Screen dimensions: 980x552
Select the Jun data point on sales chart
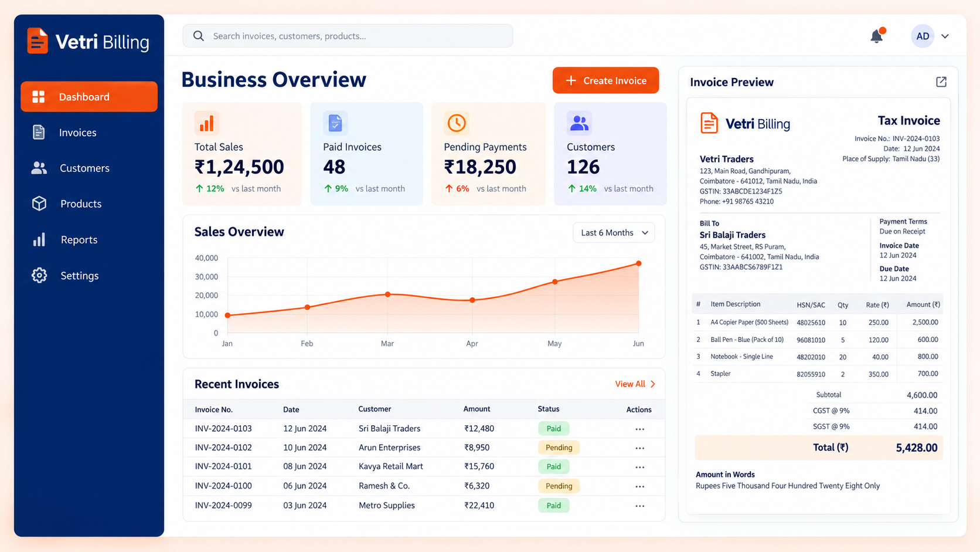638,263
